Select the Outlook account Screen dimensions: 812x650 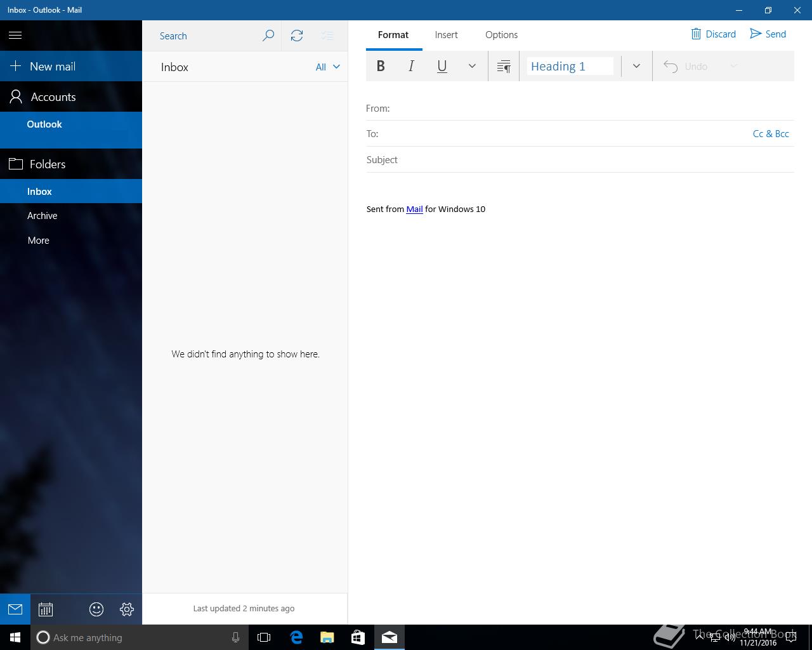tap(71, 129)
